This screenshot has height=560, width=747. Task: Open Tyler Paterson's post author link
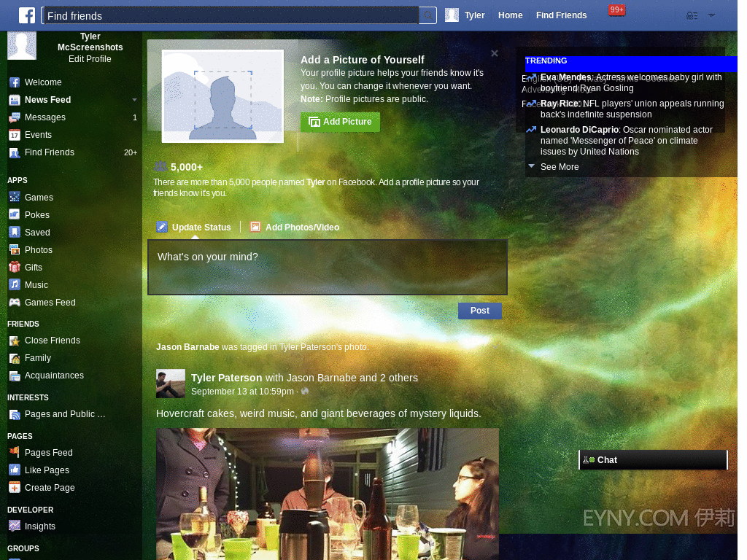click(x=226, y=378)
